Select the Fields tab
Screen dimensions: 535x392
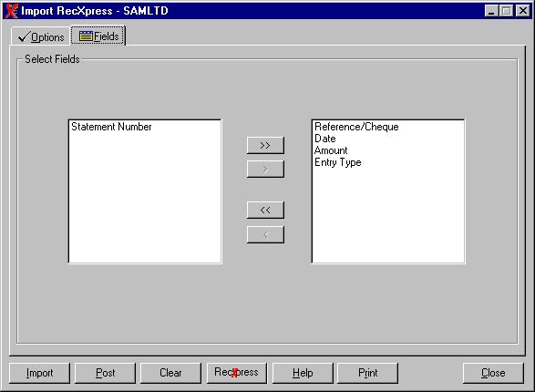pyautogui.click(x=98, y=36)
